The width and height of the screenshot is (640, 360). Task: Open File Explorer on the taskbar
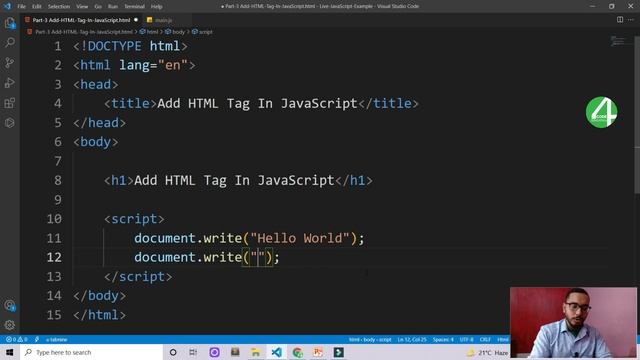pos(256,352)
